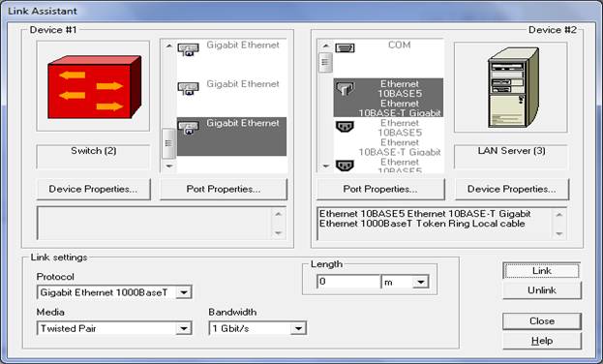Click the Device #1 port list down arrow

pos(168,166)
